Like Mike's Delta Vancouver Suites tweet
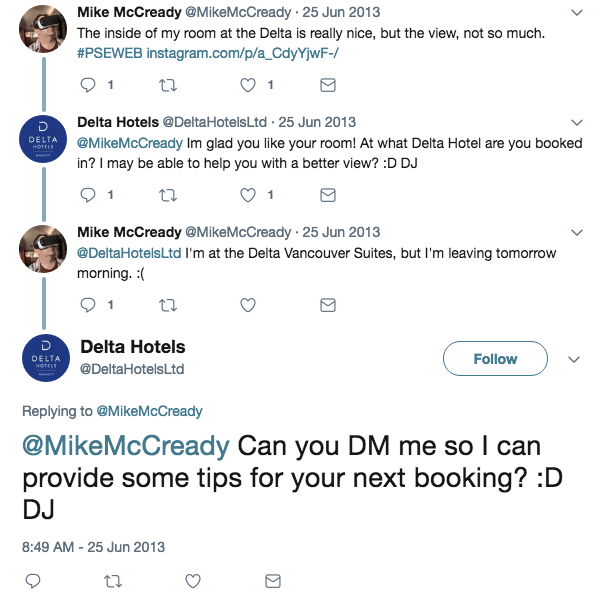The height and width of the screenshot is (606, 612). (x=247, y=305)
